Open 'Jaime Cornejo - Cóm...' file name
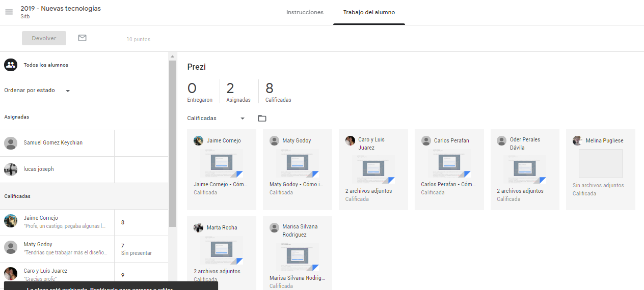Screen dimensions: 644x290 (220, 185)
